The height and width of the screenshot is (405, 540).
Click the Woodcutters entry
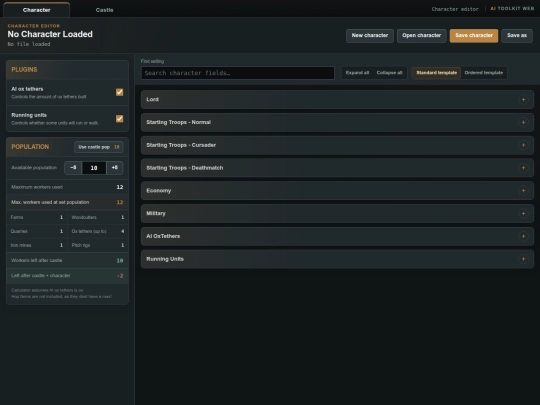pos(98,217)
